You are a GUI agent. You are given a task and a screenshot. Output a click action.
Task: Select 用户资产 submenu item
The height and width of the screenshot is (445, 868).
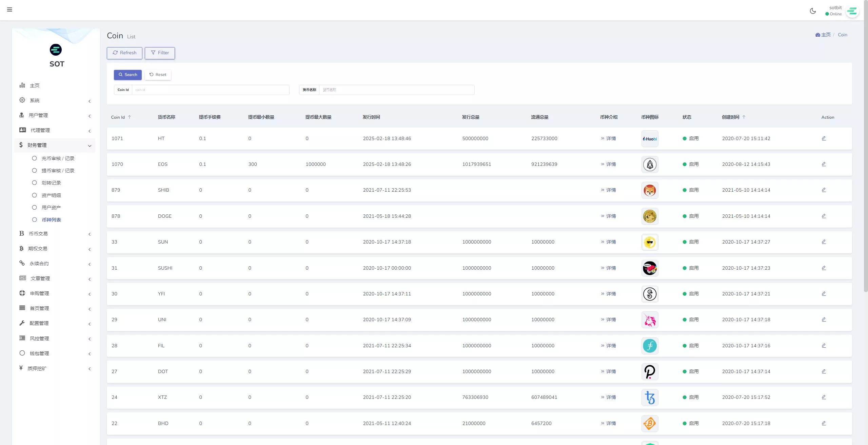tap(51, 208)
